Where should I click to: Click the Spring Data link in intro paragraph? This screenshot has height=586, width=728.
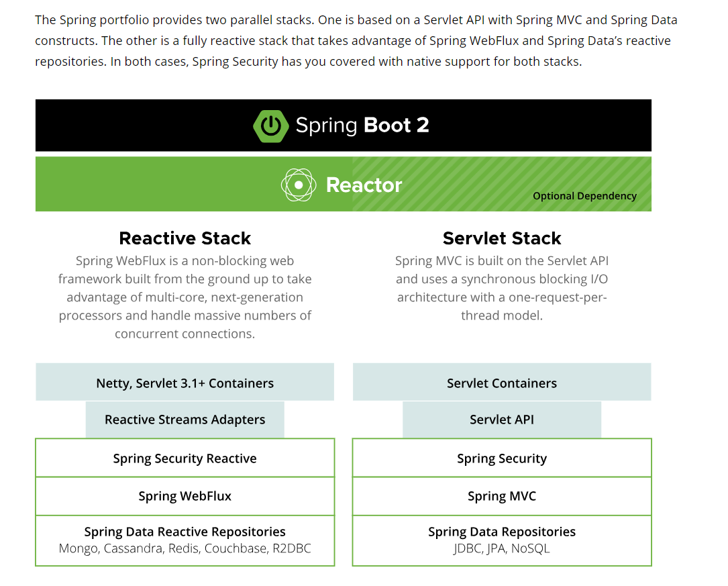(x=646, y=19)
